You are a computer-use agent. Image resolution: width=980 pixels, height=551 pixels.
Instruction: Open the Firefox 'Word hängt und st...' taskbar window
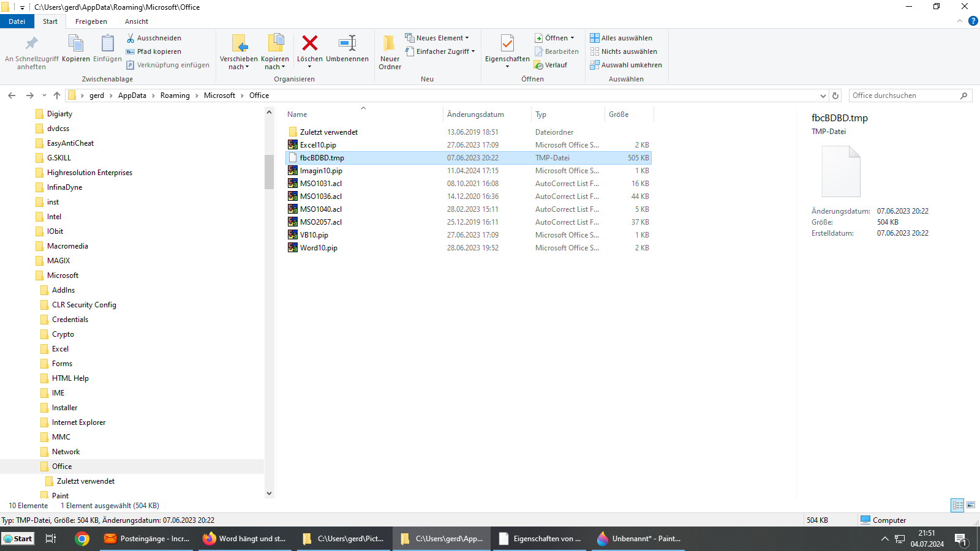(244, 539)
